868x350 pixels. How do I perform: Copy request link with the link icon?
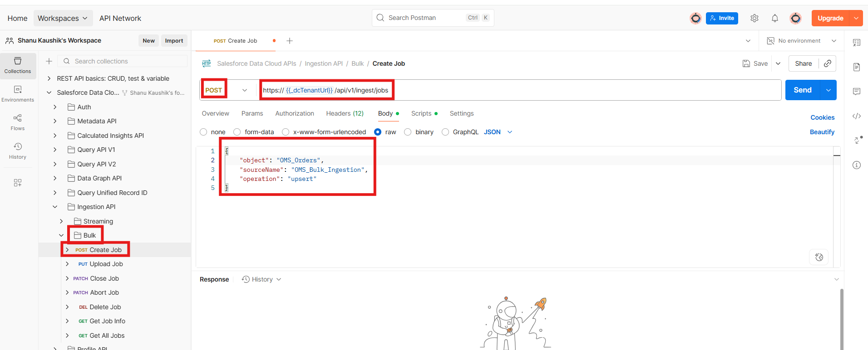coord(827,63)
